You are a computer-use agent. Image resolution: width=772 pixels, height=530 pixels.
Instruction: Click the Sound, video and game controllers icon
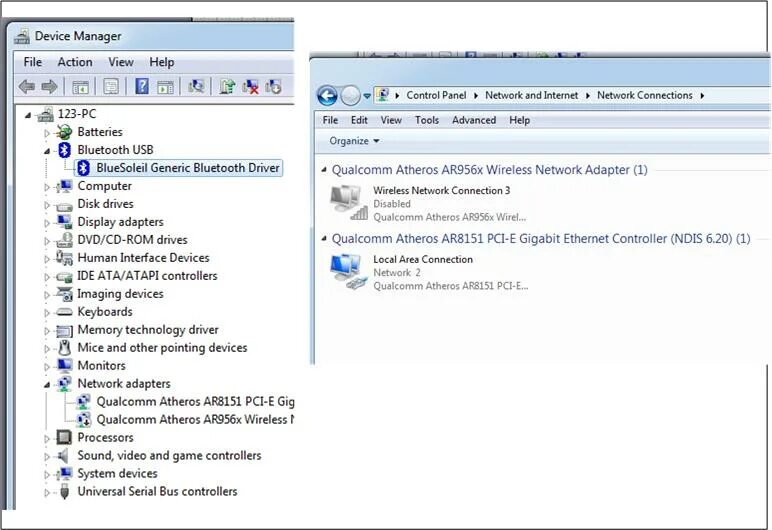(x=63, y=456)
